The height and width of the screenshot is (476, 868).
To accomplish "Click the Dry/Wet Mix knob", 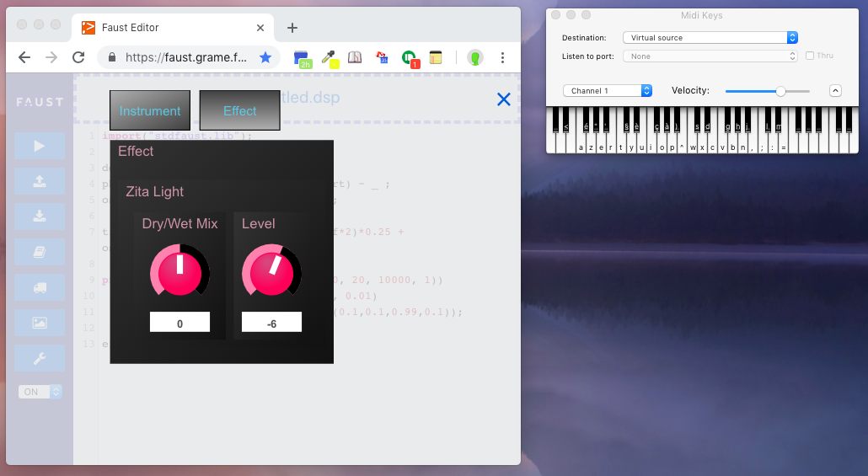I will point(179,270).
